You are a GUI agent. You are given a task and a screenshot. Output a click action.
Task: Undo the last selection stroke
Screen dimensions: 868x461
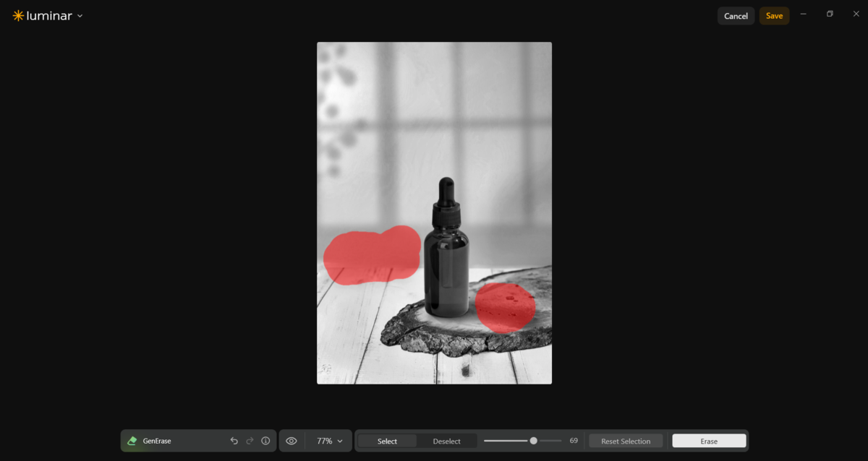(x=234, y=441)
